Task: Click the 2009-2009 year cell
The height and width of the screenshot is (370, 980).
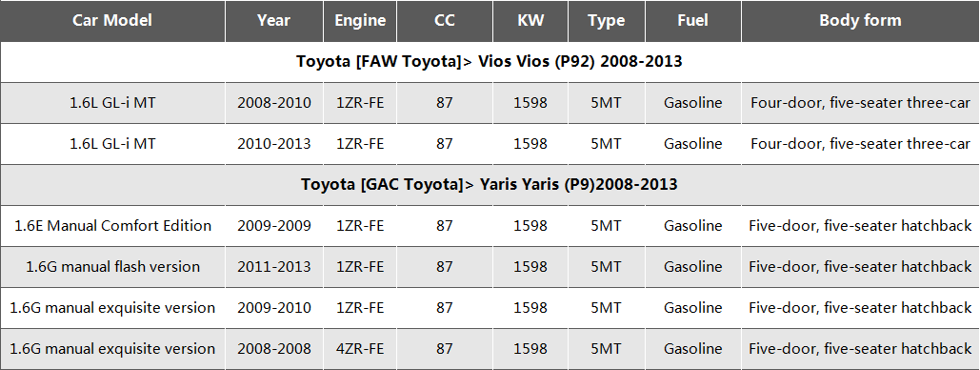Action: coord(273,225)
